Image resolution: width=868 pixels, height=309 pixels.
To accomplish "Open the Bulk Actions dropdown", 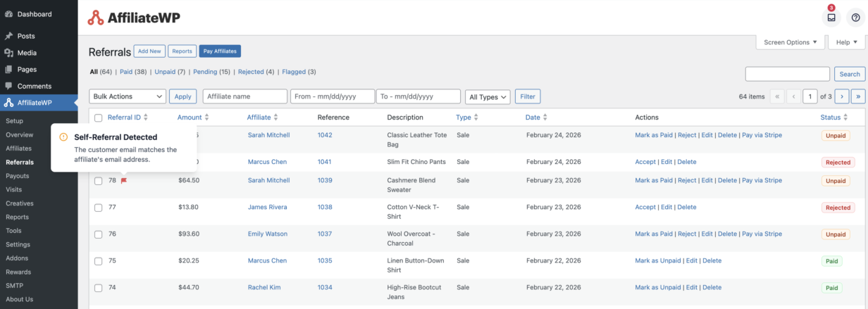I will (128, 96).
